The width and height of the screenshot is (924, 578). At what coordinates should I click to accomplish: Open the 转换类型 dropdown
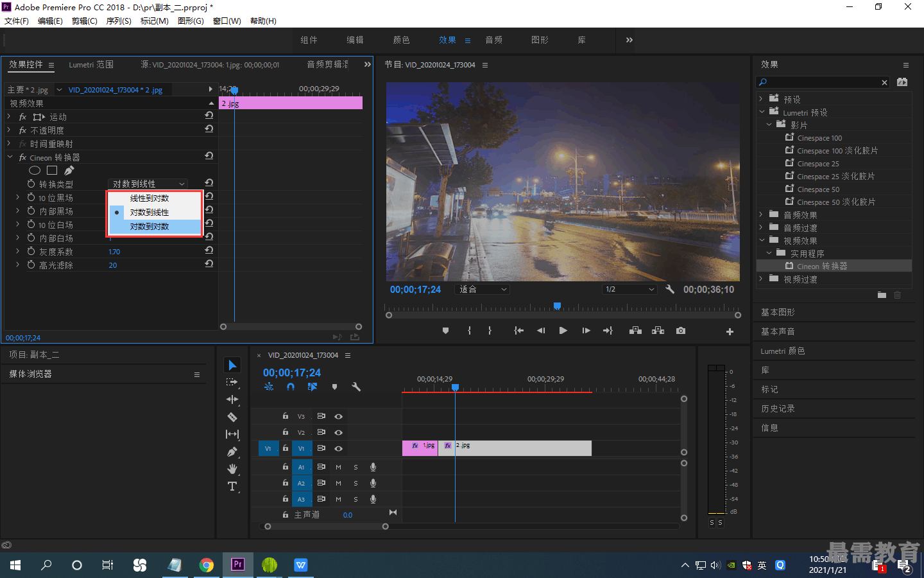[x=148, y=184]
